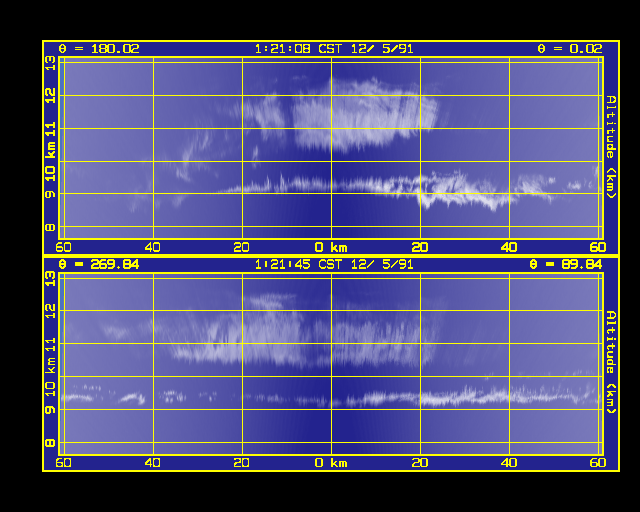The height and width of the screenshot is (512, 640).
Task: Select altitude label 11 in the 1:21:45 plot
Action: (50, 345)
